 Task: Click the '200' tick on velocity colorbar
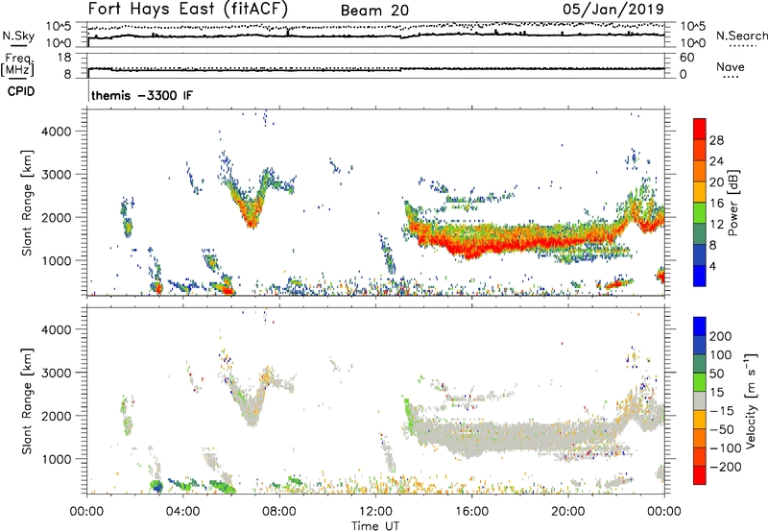coord(721,336)
